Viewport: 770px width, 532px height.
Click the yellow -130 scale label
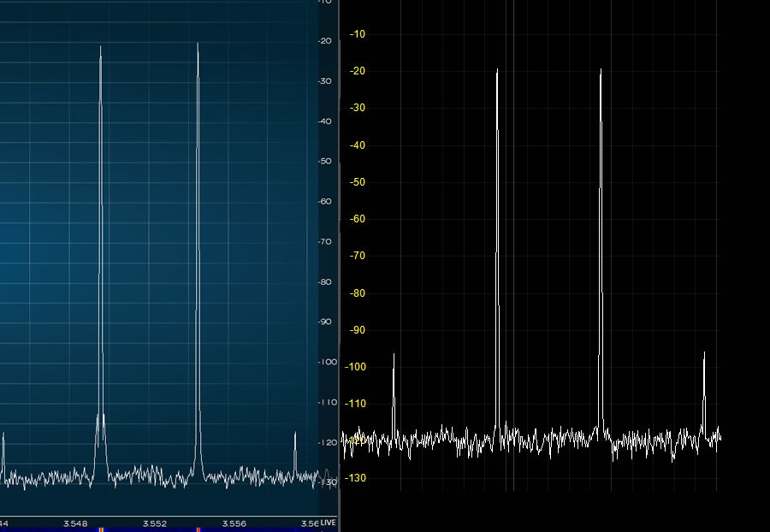coord(356,477)
